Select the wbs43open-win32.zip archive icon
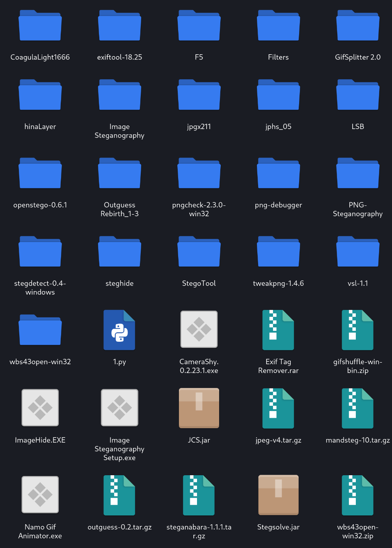The image size is (392, 548). tap(358, 495)
